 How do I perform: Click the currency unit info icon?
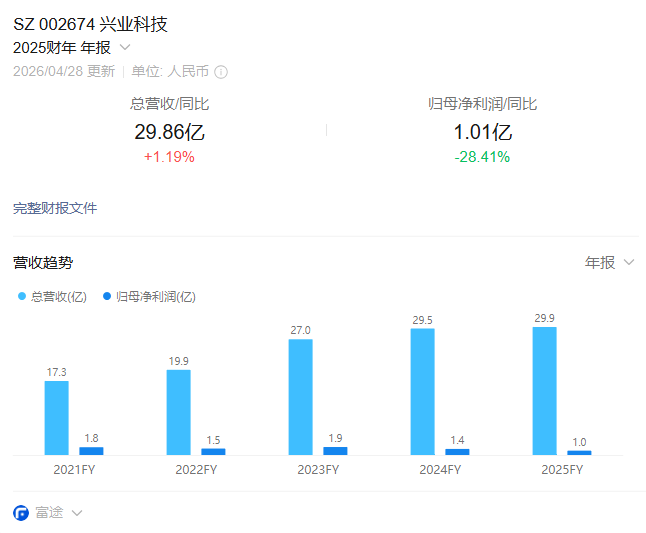point(221,72)
